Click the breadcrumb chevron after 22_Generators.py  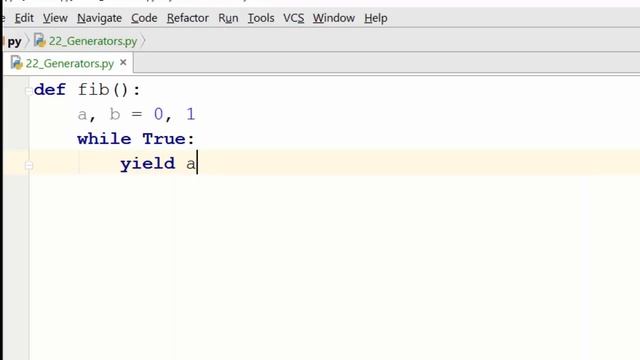(143, 41)
